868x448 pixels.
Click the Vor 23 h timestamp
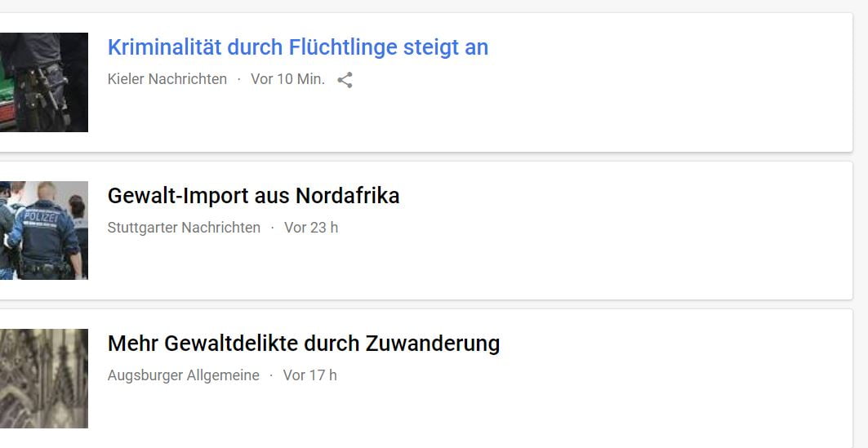coord(310,228)
